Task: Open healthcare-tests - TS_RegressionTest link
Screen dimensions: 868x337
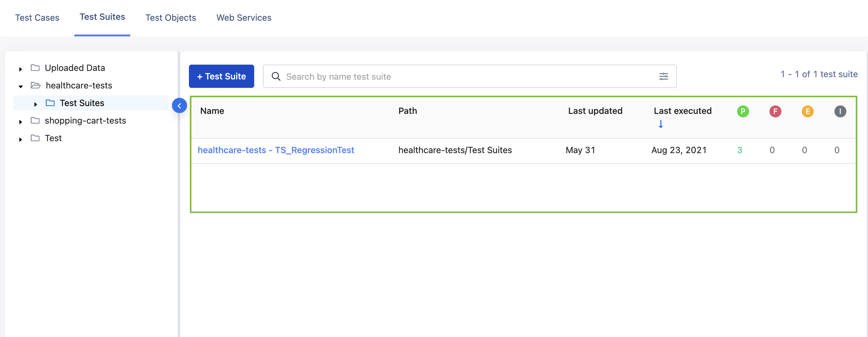Action: [x=276, y=150]
